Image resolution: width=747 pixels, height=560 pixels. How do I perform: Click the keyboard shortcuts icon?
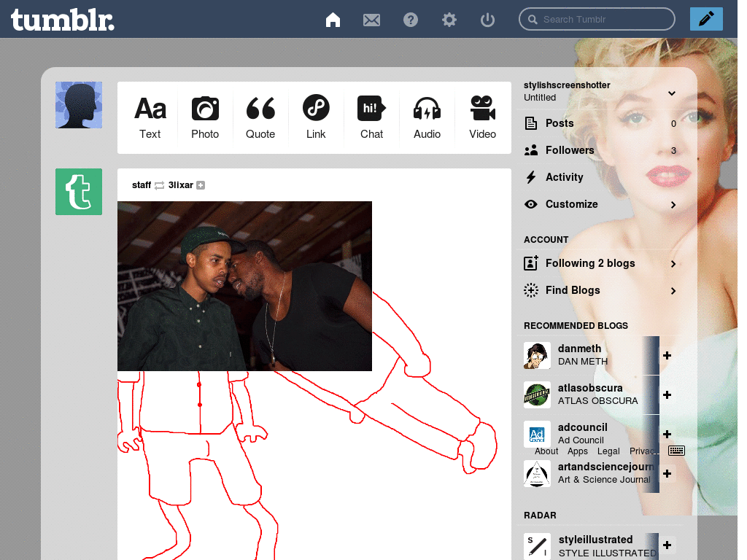point(676,451)
